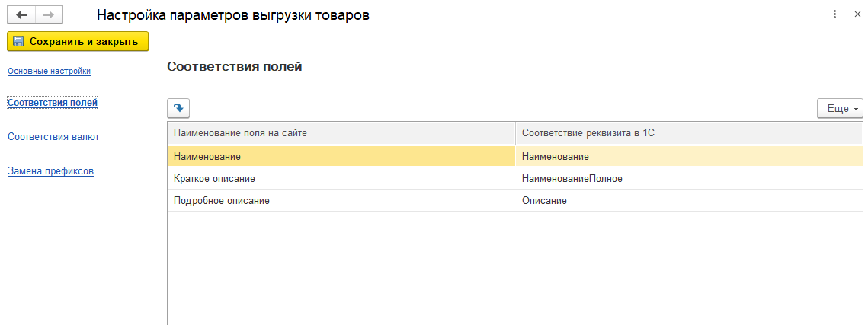
Task: Save and close via Сохранить и закрыть
Action: pos(78,41)
